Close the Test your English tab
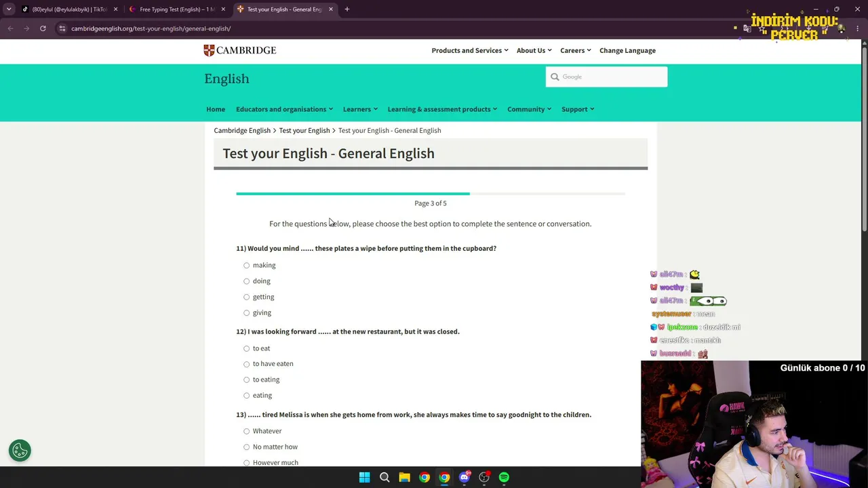The width and height of the screenshot is (868, 488). pyautogui.click(x=331, y=9)
